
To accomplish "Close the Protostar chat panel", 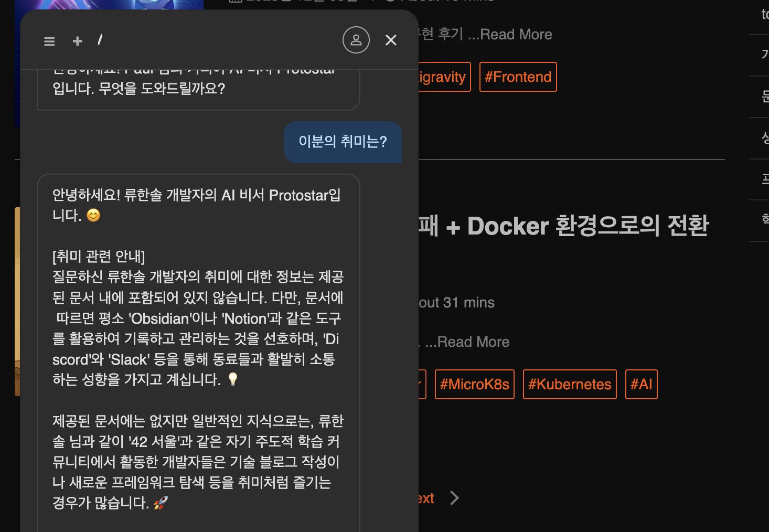I will (391, 40).
